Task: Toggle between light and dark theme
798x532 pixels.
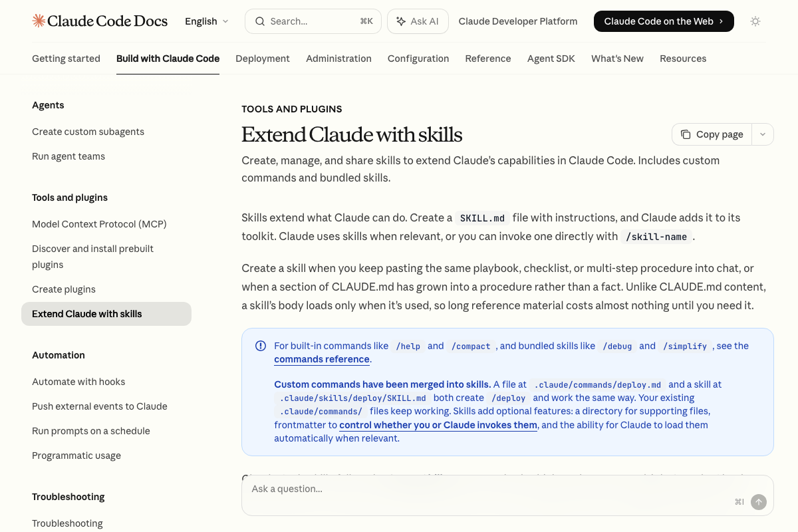Action: pos(755,21)
